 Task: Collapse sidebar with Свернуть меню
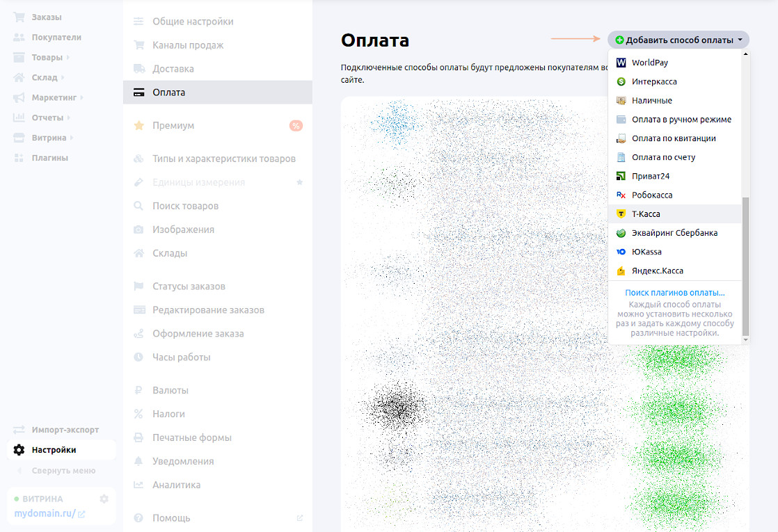(63, 471)
